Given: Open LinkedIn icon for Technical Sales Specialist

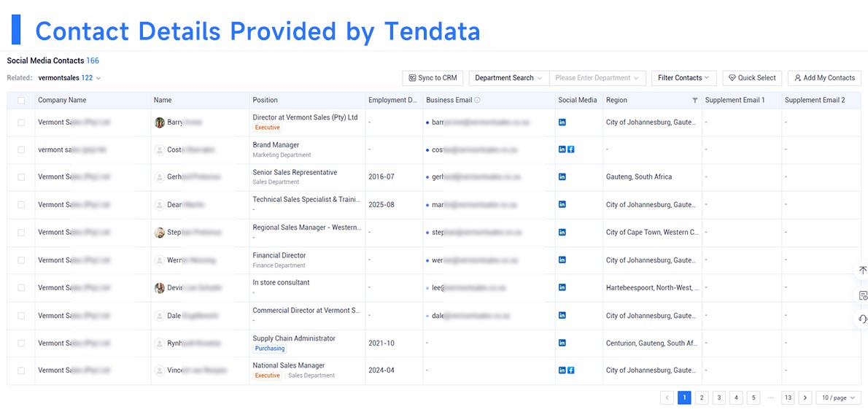Looking at the screenshot, I should coord(562,204).
